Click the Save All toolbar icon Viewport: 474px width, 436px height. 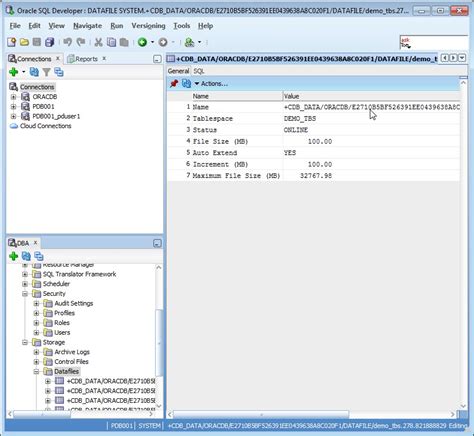click(x=49, y=42)
